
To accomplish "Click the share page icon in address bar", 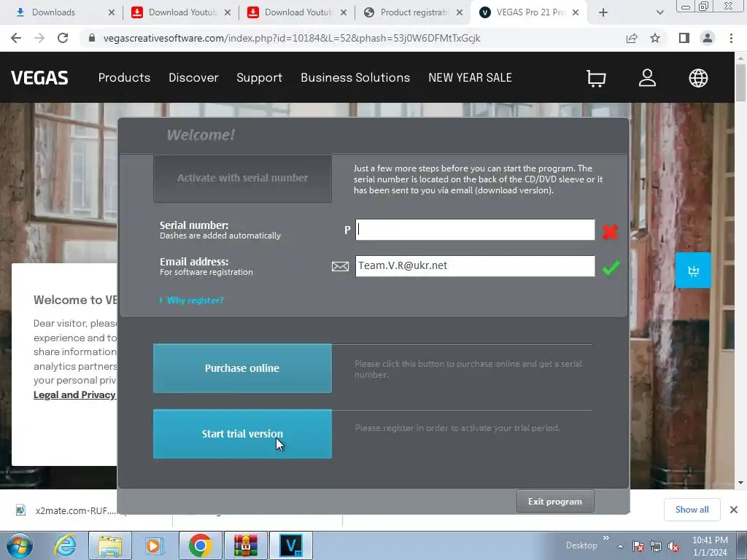I will click(x=632, y=38).
